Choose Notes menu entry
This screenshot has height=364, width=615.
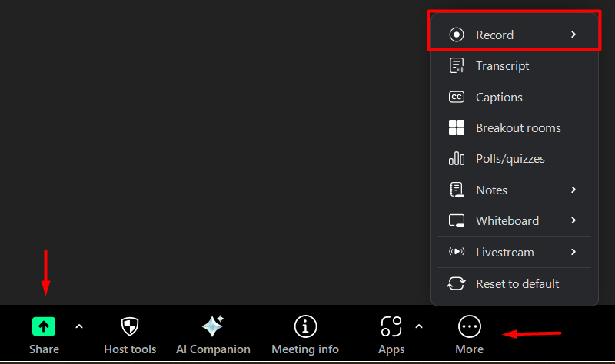tap(514, 190)
